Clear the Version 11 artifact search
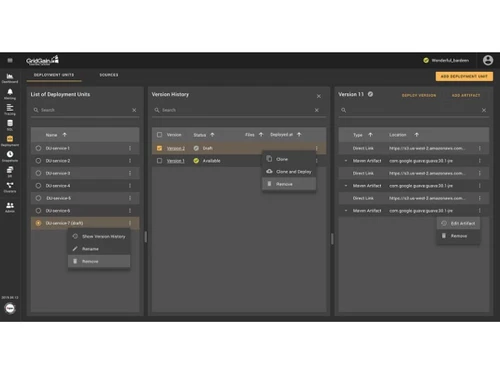500x375 pixels. [484, 110]
